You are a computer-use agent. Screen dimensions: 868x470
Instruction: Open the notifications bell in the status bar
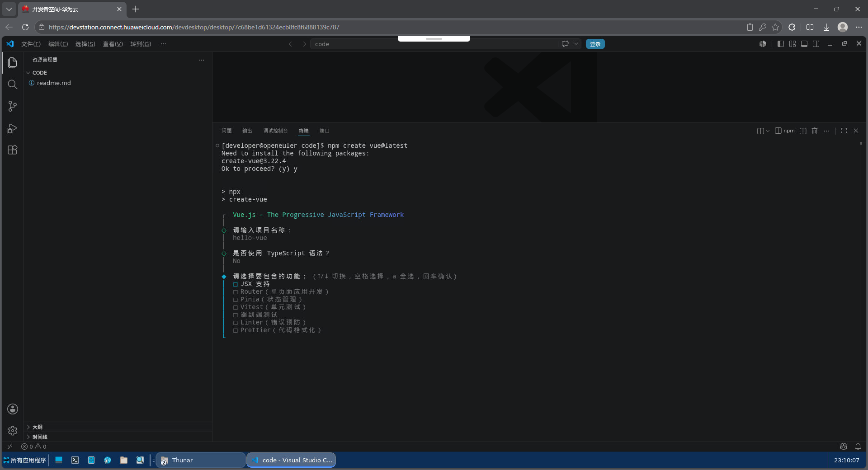click(x=858, y=446)
